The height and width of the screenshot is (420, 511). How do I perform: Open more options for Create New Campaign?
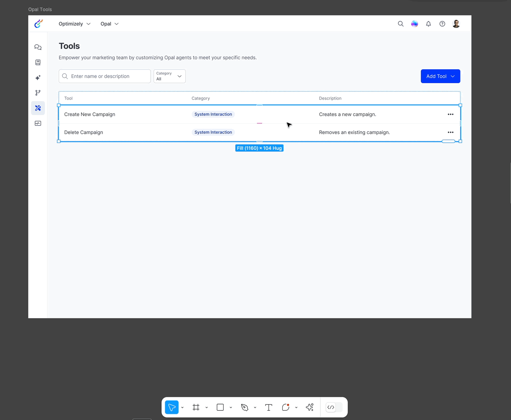pos(450,114)
